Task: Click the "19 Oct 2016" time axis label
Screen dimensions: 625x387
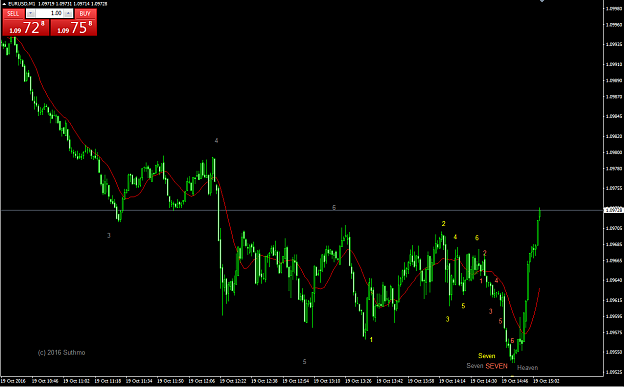Action: point(13,381)
